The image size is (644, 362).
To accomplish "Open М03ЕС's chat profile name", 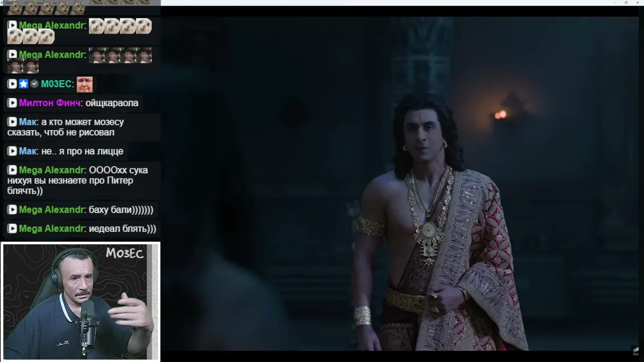I will coord(57,84).
